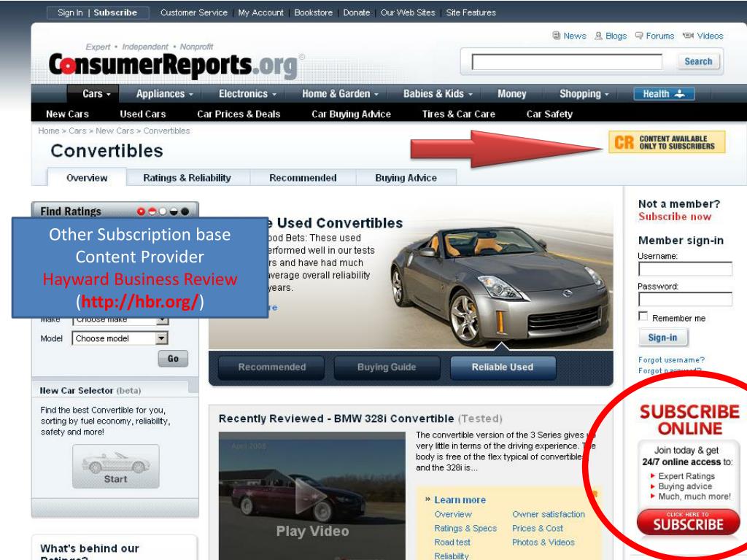
Task: Click the Videos camera icon
Action: [x=688, y=36]
